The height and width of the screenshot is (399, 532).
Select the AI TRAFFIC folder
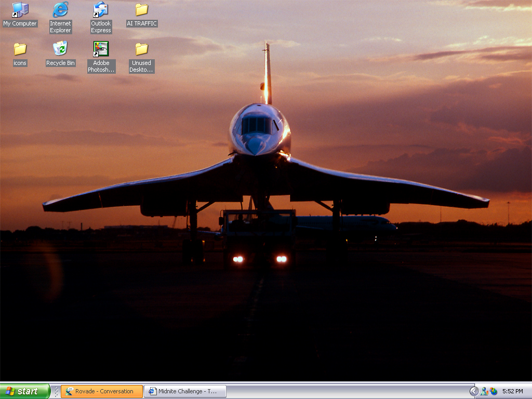tap(141, 9)
